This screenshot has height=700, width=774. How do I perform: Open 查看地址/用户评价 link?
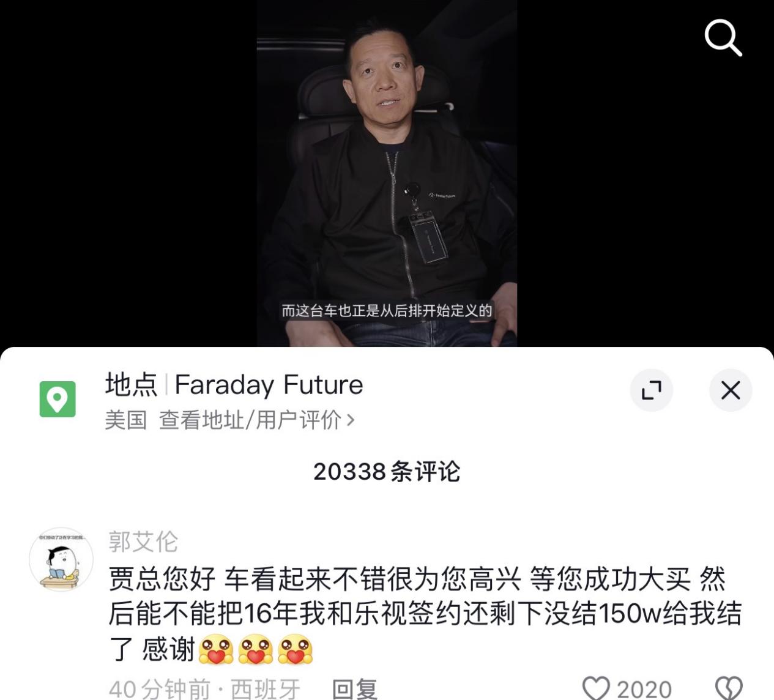[250, 420]
